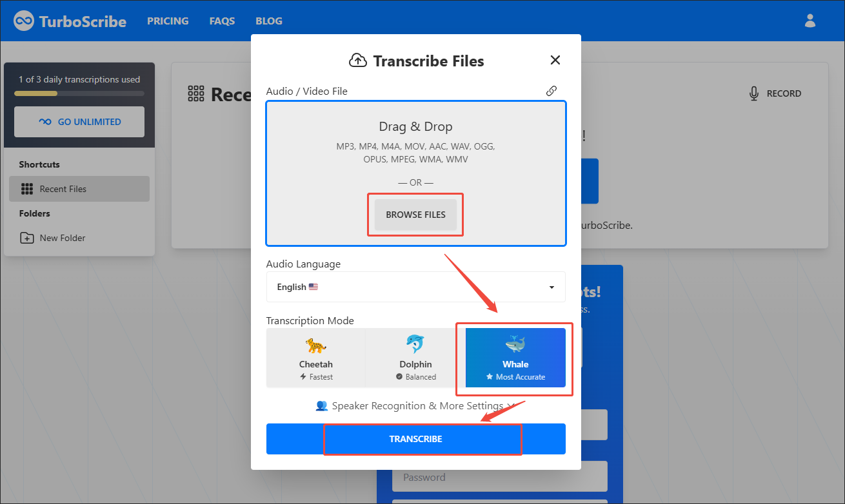The height and width of the screenshot is (504, 845).
Task: Click the TurboScribe infinity logo icon
Action: click(24, 21)
